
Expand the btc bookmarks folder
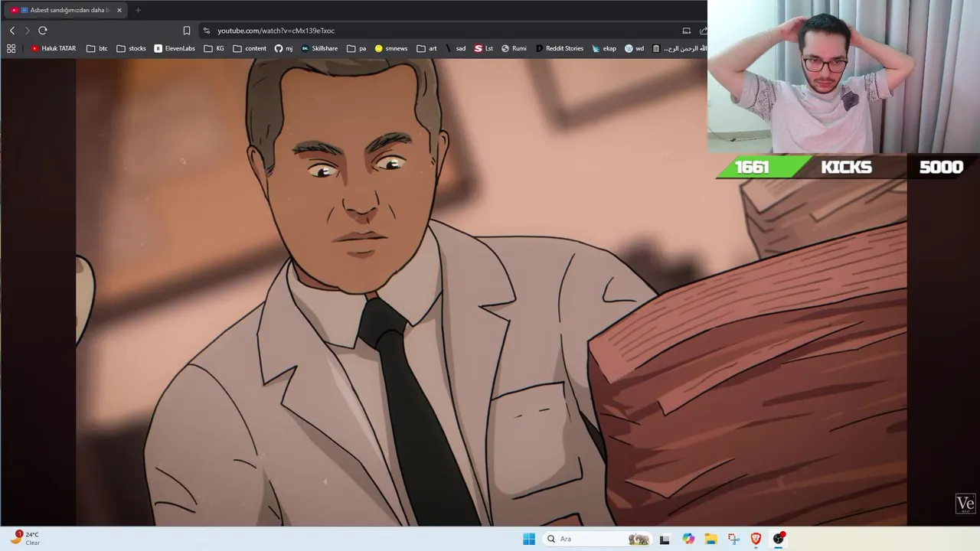pyautogui.click(x=97, y=48)
